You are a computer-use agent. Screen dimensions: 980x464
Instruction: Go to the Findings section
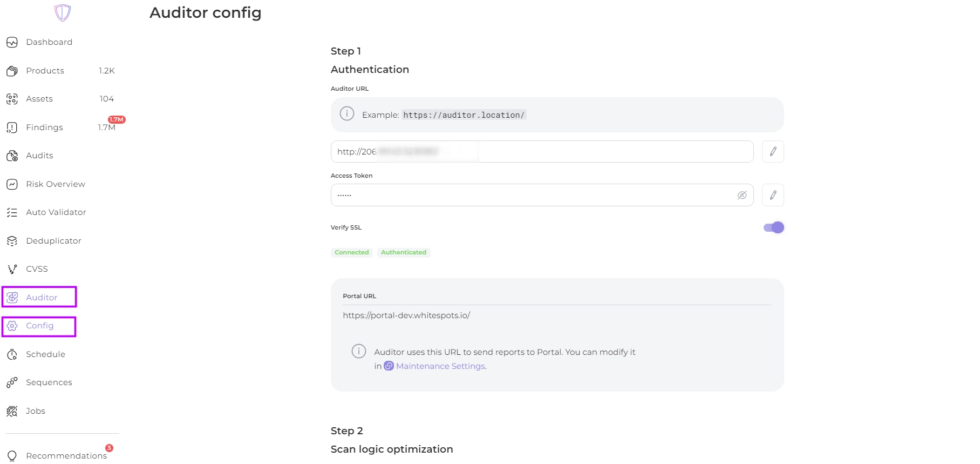point(44,127)
